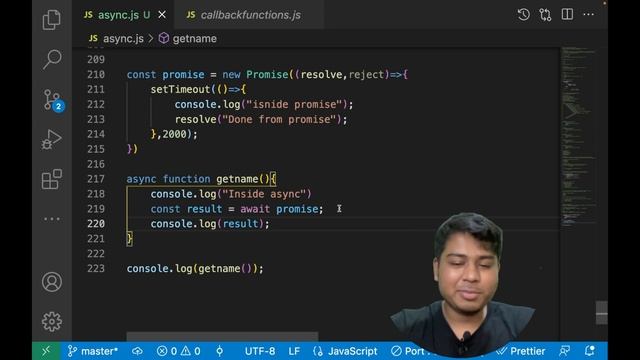Click "result" inside console.log on line 220

coord(240,224)
